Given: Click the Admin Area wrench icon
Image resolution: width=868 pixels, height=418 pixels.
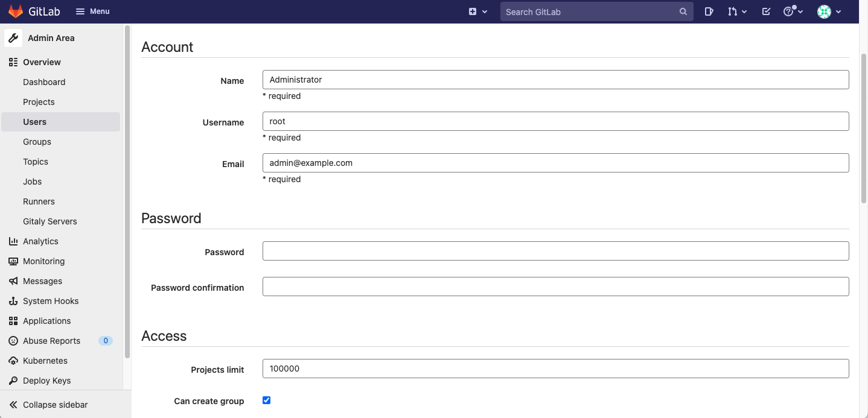Looking at the screenshot, I should tap(13, 37).
